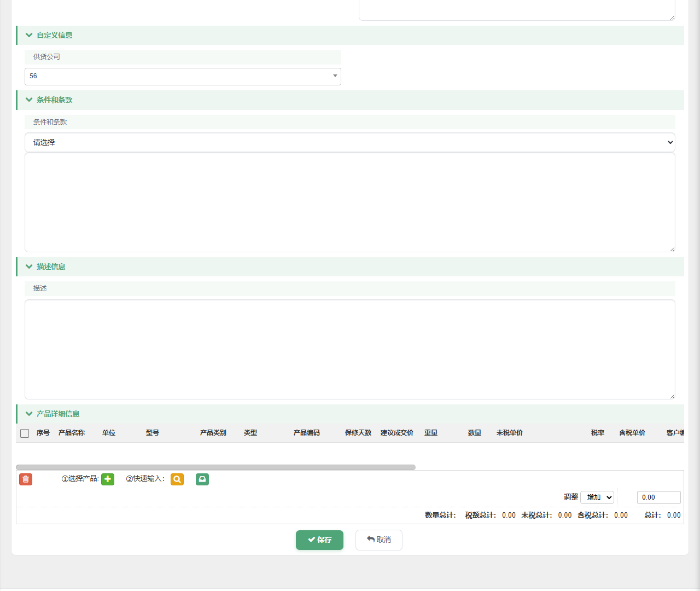The height and width of the screenshot is (591, 700).
Task: Open the 供货公司 dropdown showing 56
Action: pos(183,76)
